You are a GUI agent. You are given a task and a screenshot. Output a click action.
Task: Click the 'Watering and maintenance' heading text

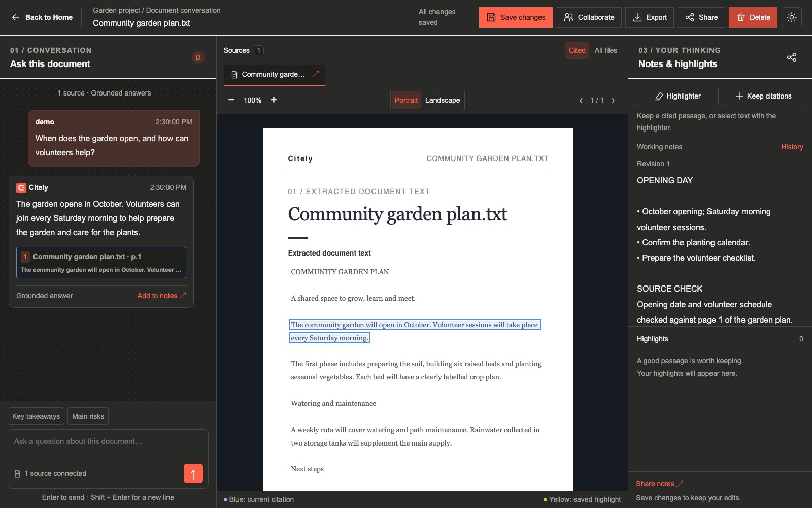[x=333, y=403]
